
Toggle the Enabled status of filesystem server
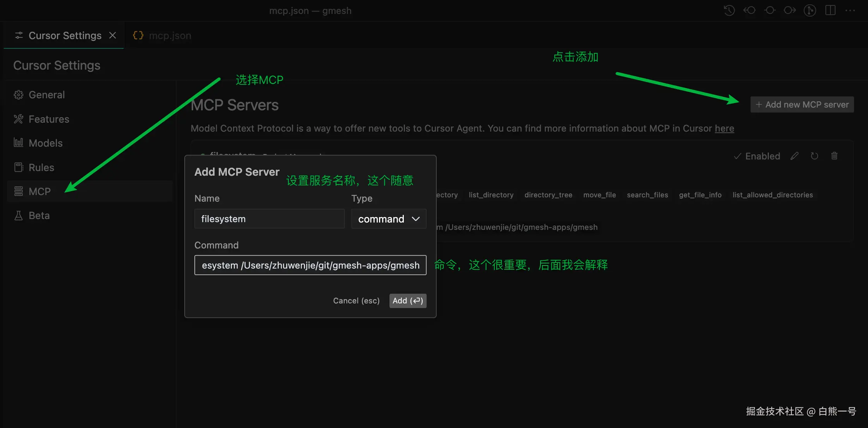[757, 156]
